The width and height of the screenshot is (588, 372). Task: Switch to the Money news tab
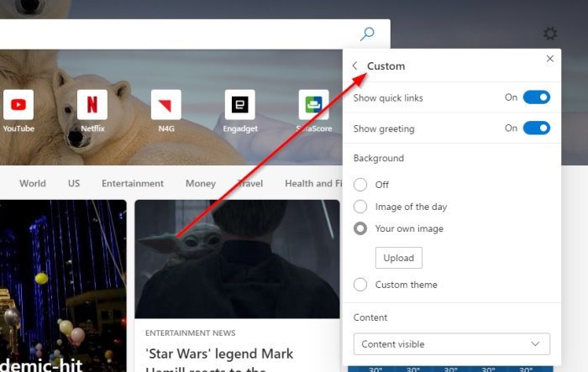tap(201, 183)
